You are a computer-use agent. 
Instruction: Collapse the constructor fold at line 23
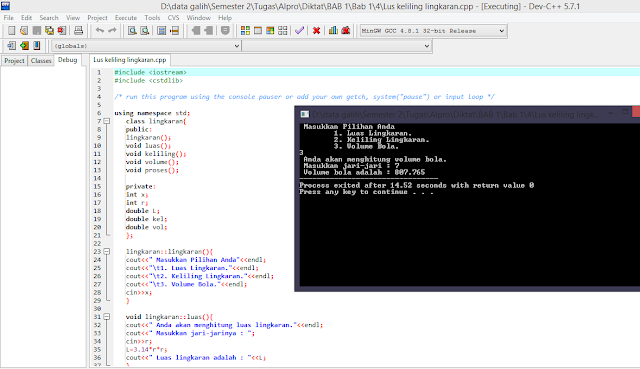coord(107,251)
